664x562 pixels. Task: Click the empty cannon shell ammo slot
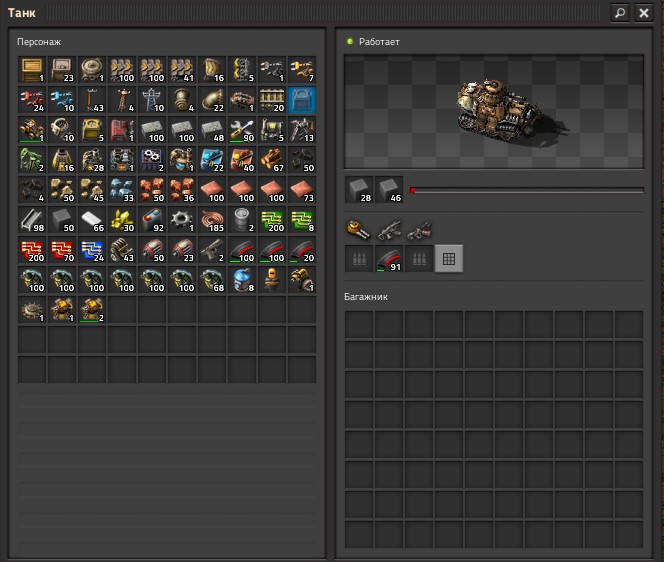359,258
